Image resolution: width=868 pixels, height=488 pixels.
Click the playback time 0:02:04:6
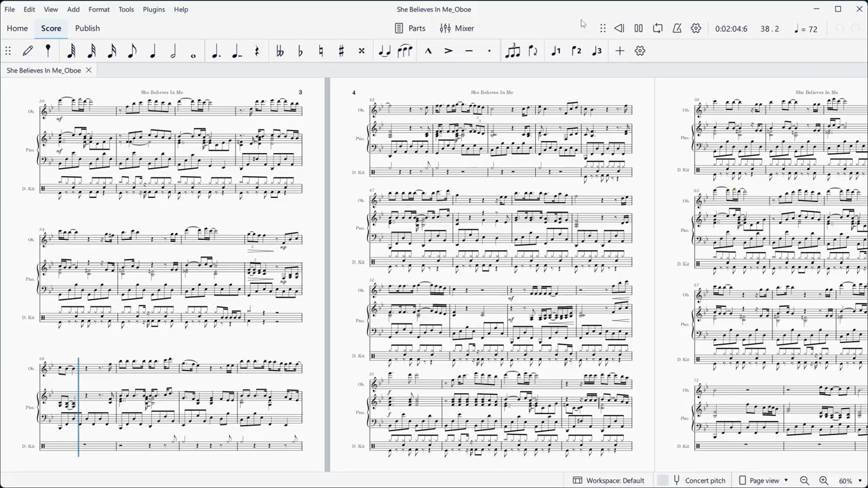click(731, 29)
